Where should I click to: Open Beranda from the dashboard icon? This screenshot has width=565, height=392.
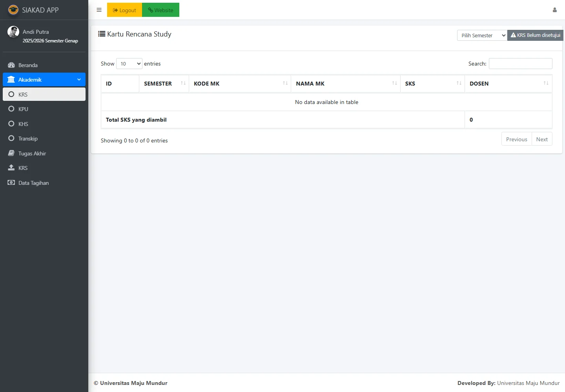(x=11, y=65)
